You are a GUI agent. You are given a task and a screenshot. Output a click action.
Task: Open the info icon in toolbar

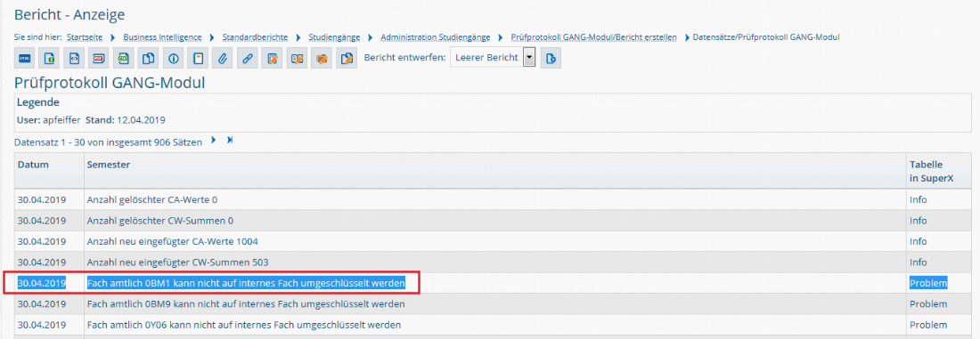(x=173, y=58)
